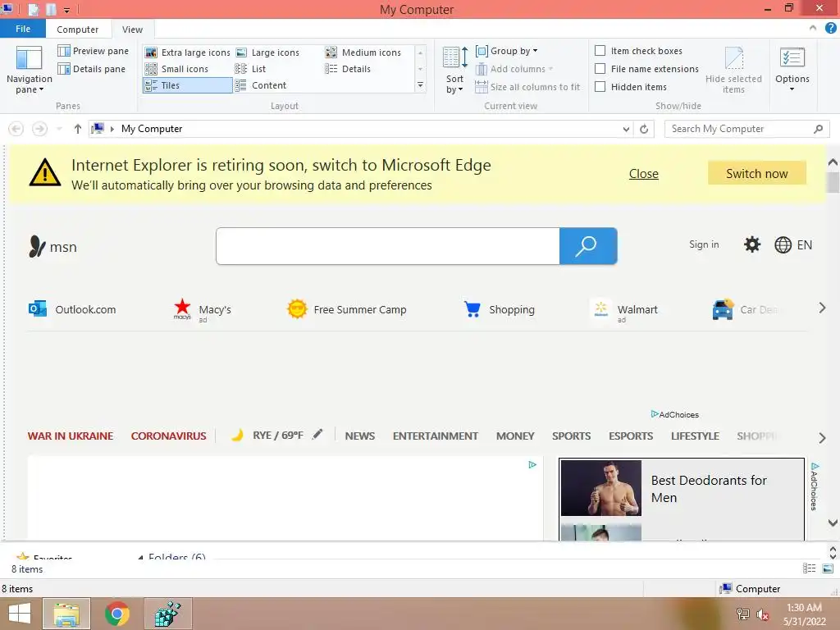Open the Free Summer Camp link
Viewport: 840px width, 630px height.
tap(347, 309)
